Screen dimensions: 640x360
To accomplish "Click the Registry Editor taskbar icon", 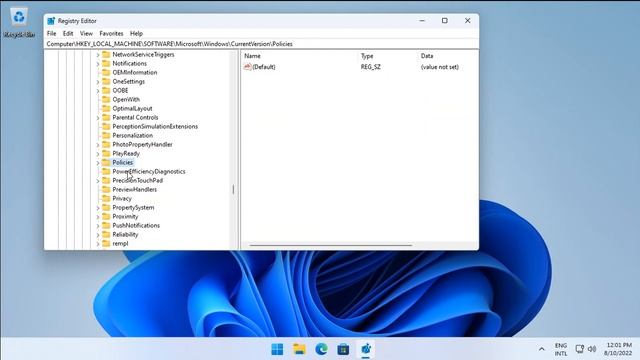I will (x=366, y=349).
